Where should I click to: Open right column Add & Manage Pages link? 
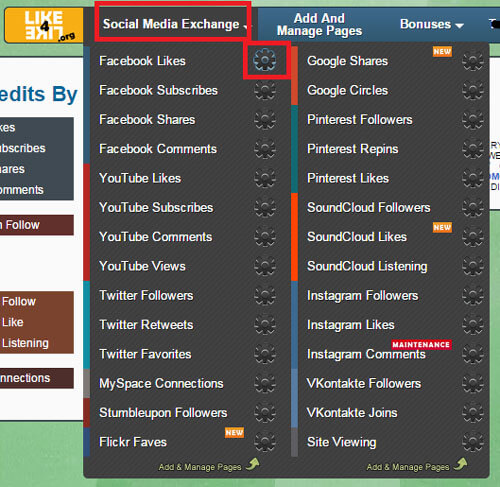point(417,466)
